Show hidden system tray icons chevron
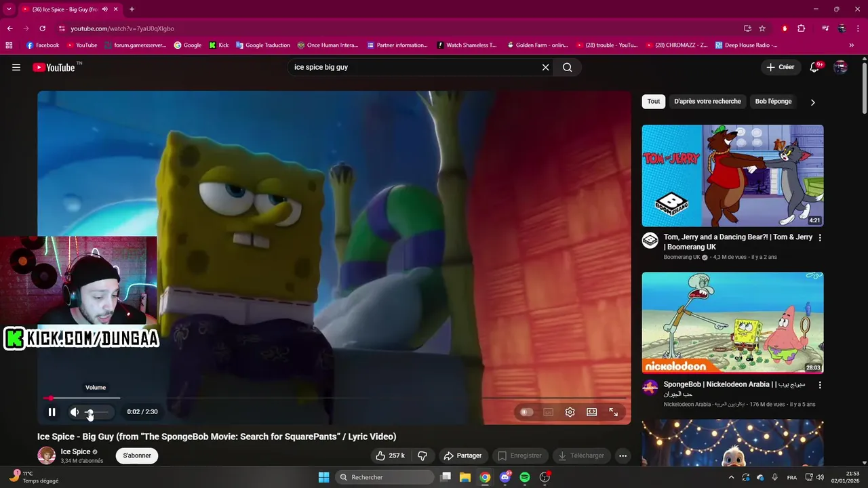This screenshot has height=488, width=868. click(x=731, y=477)
